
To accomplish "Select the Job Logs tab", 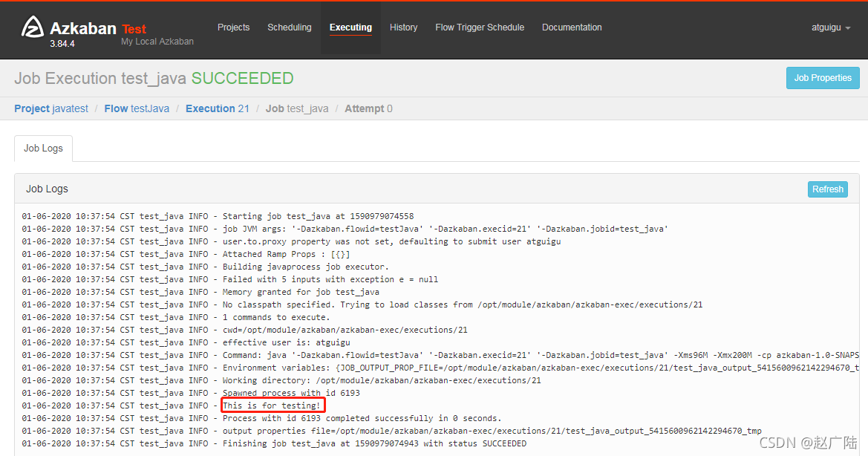I will coord(43,149).
